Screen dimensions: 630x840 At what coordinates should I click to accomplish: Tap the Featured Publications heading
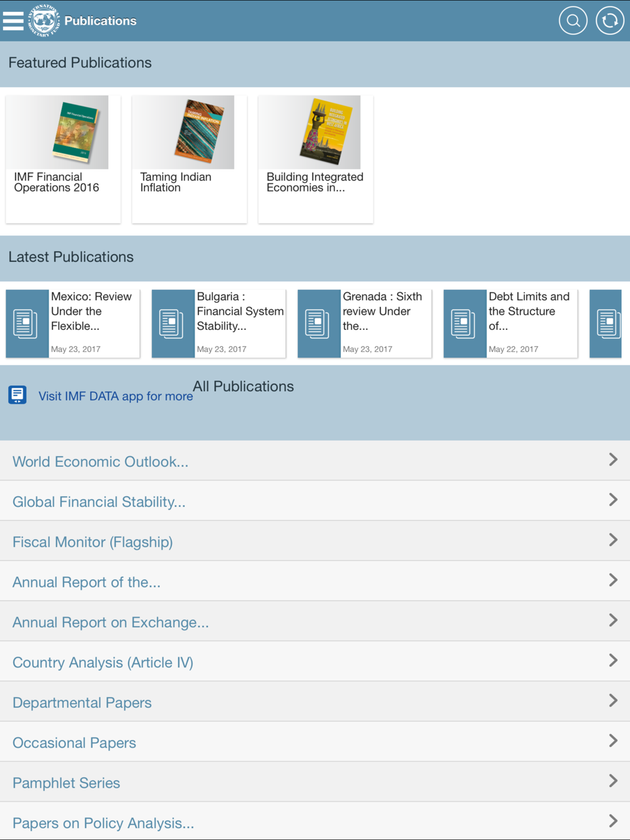[x=80, y=63]
